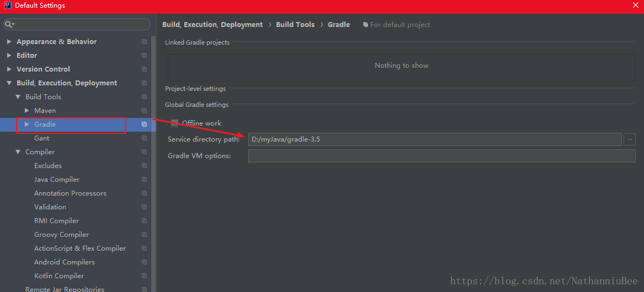
Task: Expand the Maven node arrow
Action: [26, 111]
